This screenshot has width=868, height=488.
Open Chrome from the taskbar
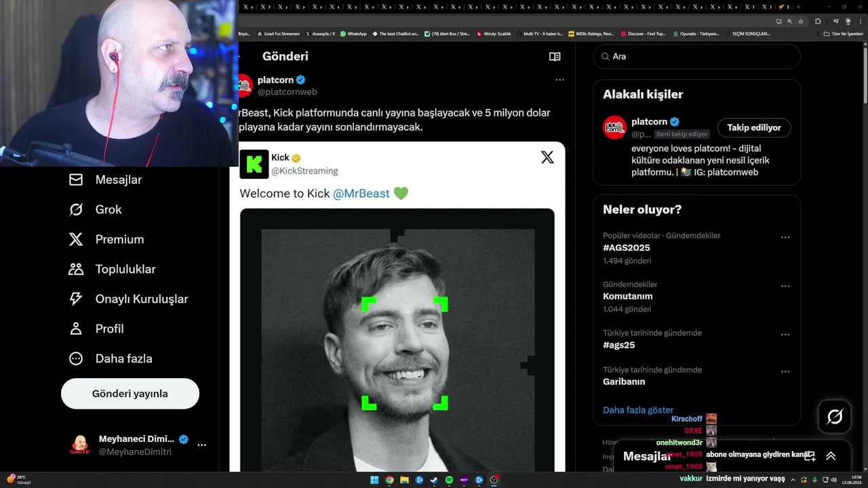pyautogui.click(x=389, y=480)
